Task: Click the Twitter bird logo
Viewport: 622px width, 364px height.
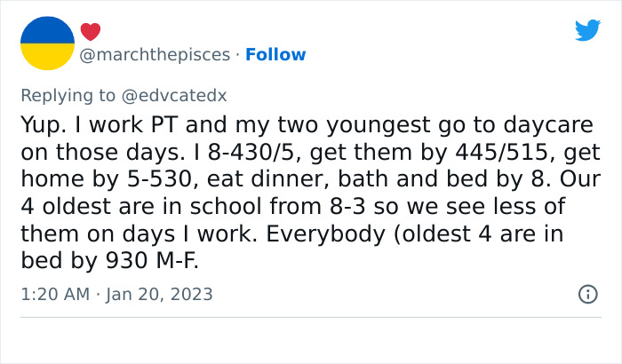Action: click(x=587, y=30)
